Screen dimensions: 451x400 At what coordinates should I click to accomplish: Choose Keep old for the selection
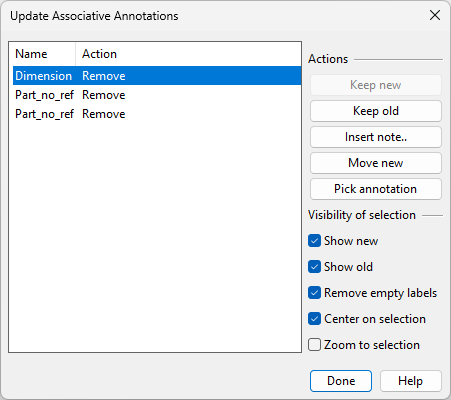[x=376, y=111]
